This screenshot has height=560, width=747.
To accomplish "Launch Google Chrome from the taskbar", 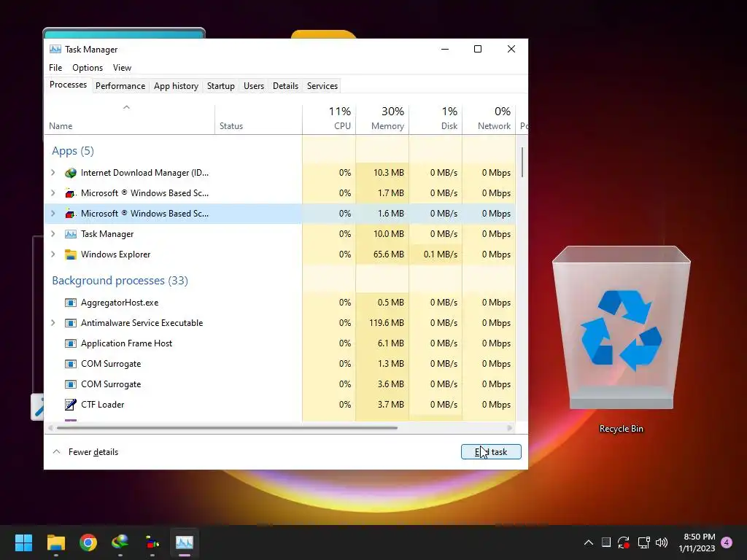I will click(88, 542).
